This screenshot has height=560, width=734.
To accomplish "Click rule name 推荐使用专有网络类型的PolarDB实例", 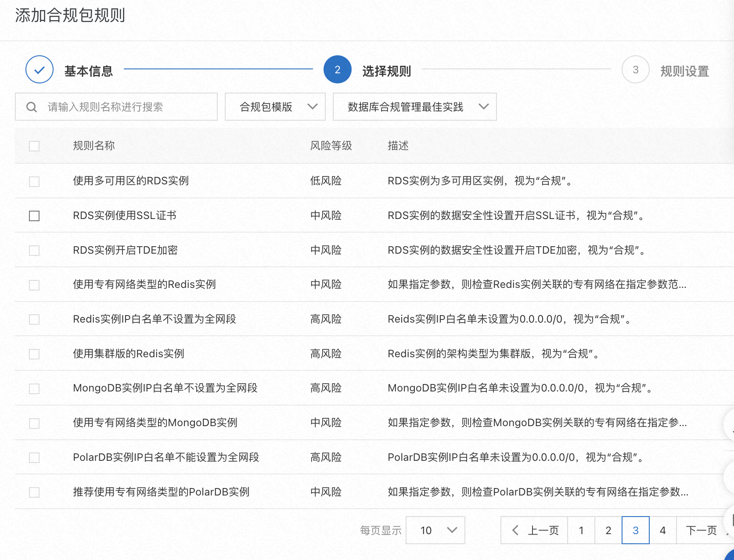I will tap(161, 492).
